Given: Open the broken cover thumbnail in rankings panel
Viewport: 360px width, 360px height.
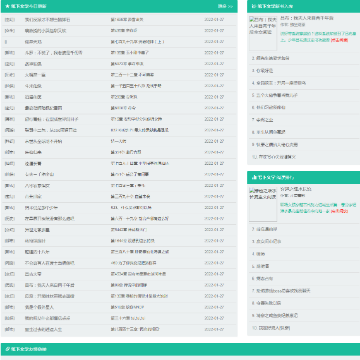Looking at the screenshot, I should point(263,204).
